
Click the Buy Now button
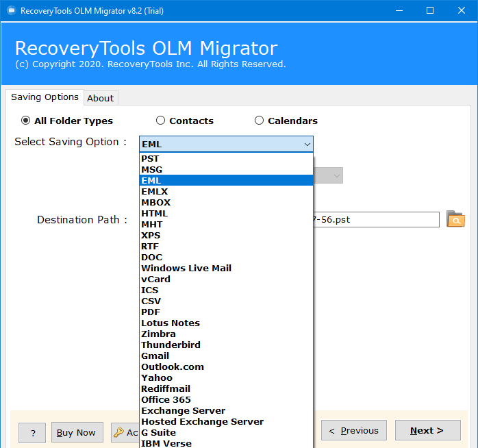point(77,432)
